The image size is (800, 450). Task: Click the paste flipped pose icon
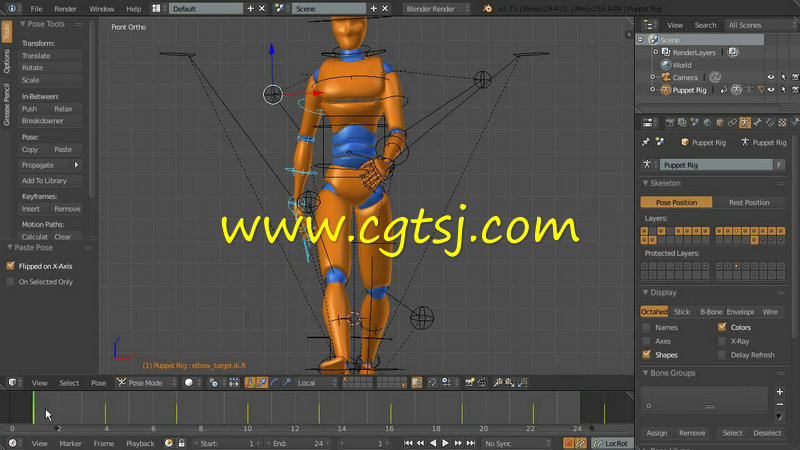point(522,383)
